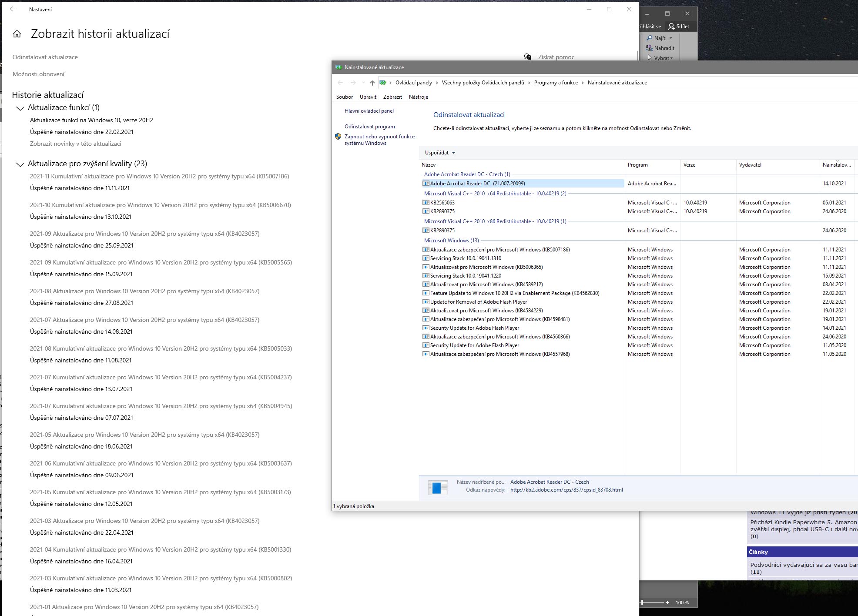Click the zoom-in plus icon near 100 %
The width and height of the screenshot is (858, 616).
667,603
